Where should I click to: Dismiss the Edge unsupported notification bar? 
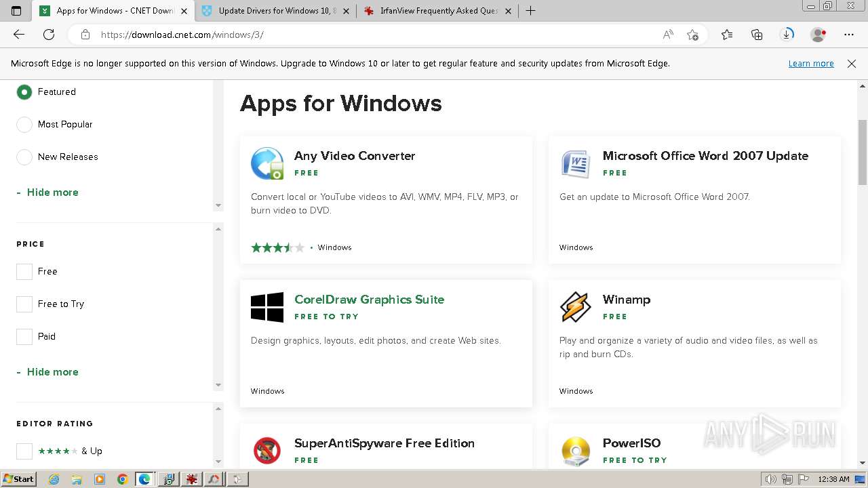(852, 64)
